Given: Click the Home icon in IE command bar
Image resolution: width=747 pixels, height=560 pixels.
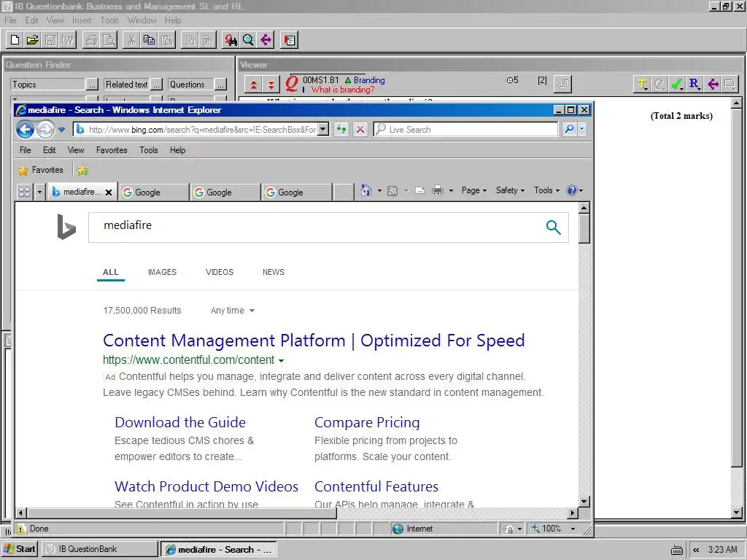Looking at the screenshot, I should pos(366,190).
